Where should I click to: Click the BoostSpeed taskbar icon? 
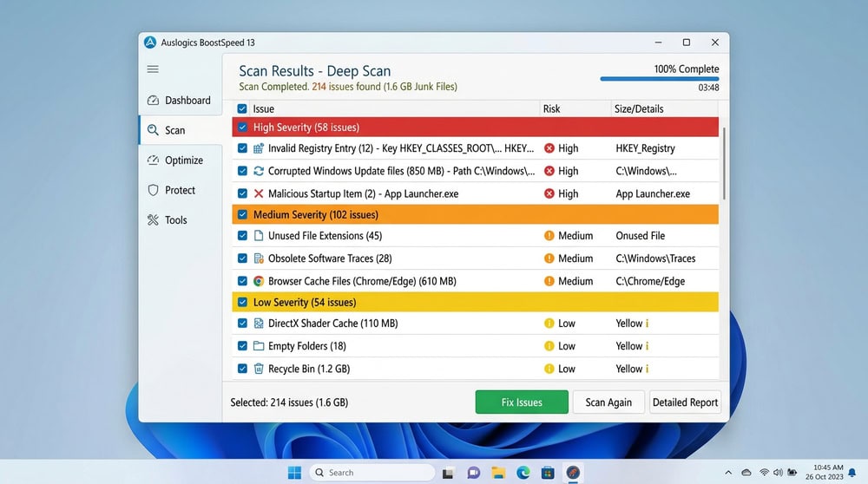pyautogui.click(x=573, y=473)
